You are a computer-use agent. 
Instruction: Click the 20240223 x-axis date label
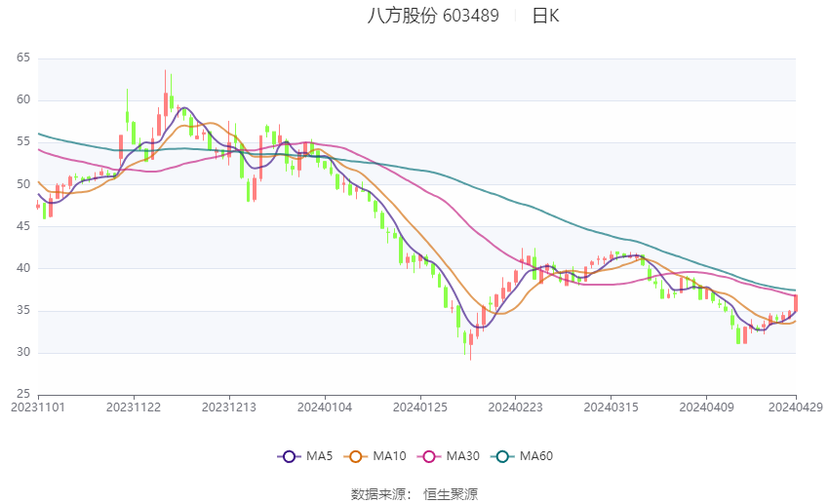515,407
